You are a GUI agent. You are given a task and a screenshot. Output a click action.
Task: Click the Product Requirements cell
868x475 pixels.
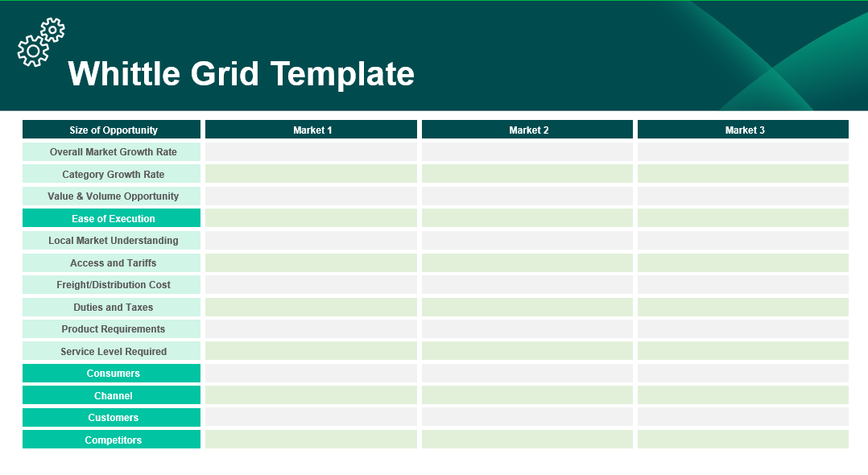pos(112,328)
